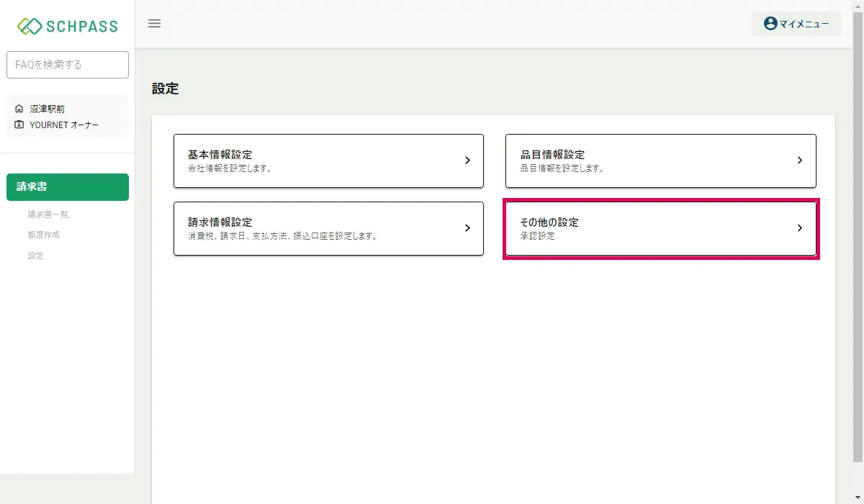Click the chevron arrow on 基本情報設定

pyautogui.click(x=467, y=161)
